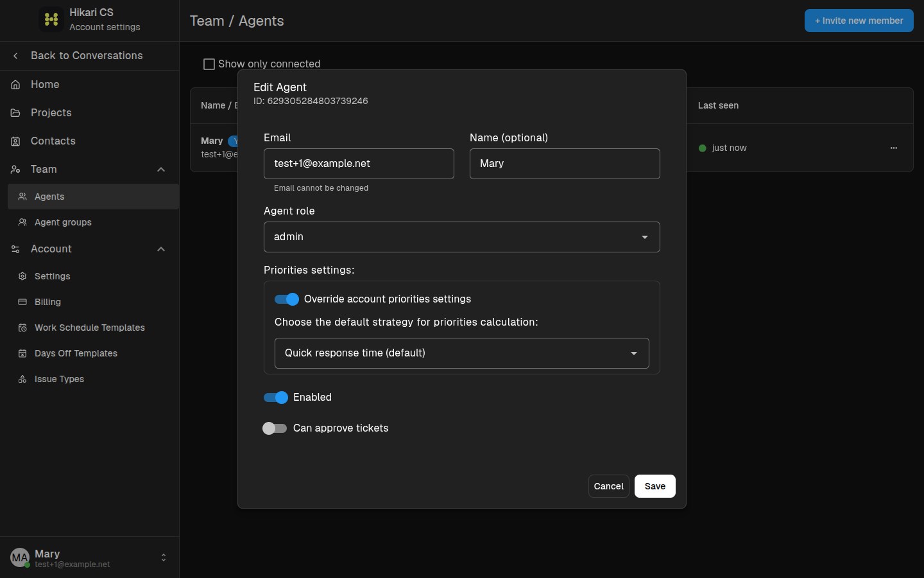
Task: Click the Cancel button
Action: [608, 486]
